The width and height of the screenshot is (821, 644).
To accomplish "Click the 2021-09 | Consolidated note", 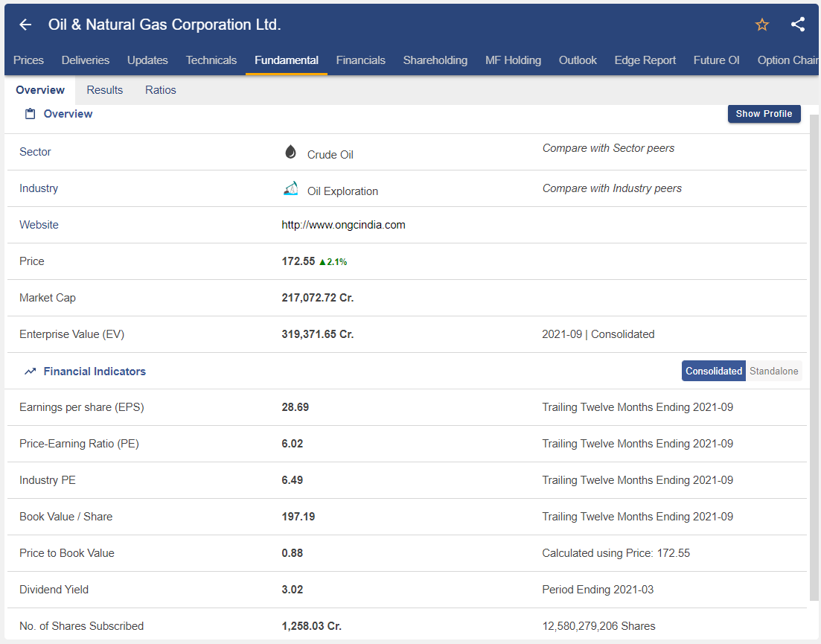I will pos(598,334).
